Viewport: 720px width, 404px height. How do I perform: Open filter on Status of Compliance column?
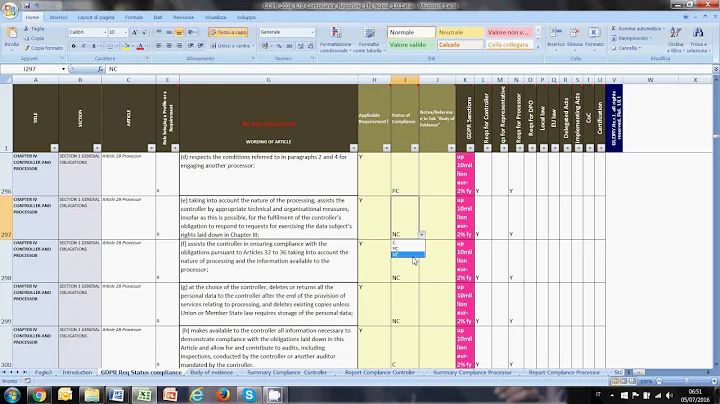[415, 148]
